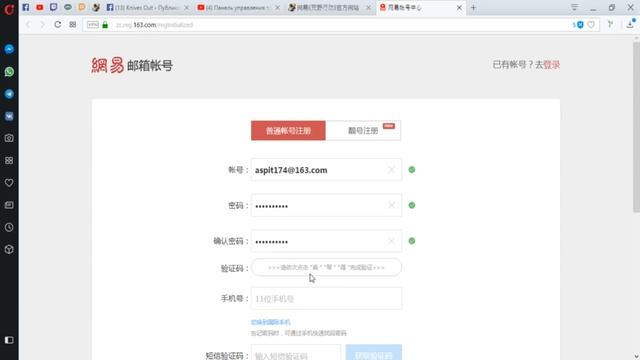640x360 pixels.
Task: Open VK messenger in the sidebar
Action: click(9, 116)
